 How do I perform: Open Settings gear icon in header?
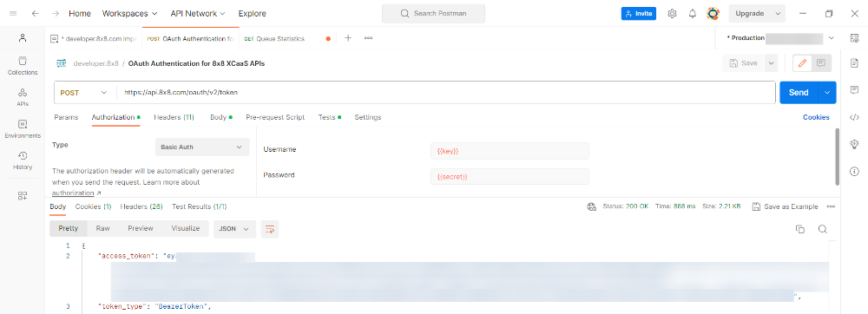pyautogui.click(x=672, y=13)
